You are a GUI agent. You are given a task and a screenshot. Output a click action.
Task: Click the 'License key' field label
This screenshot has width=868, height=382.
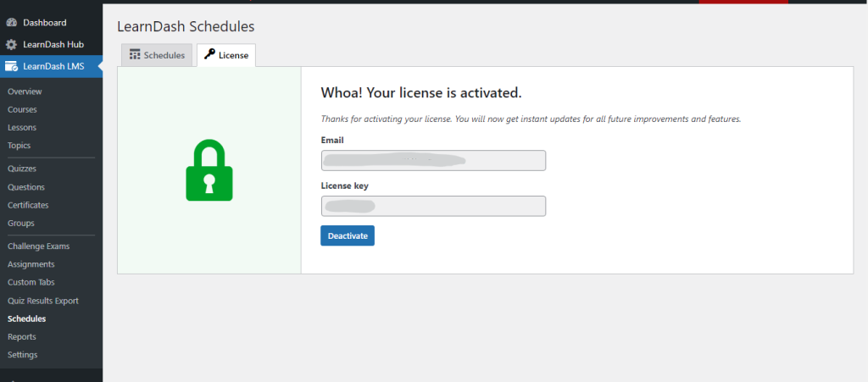click(x=344, y=185)
